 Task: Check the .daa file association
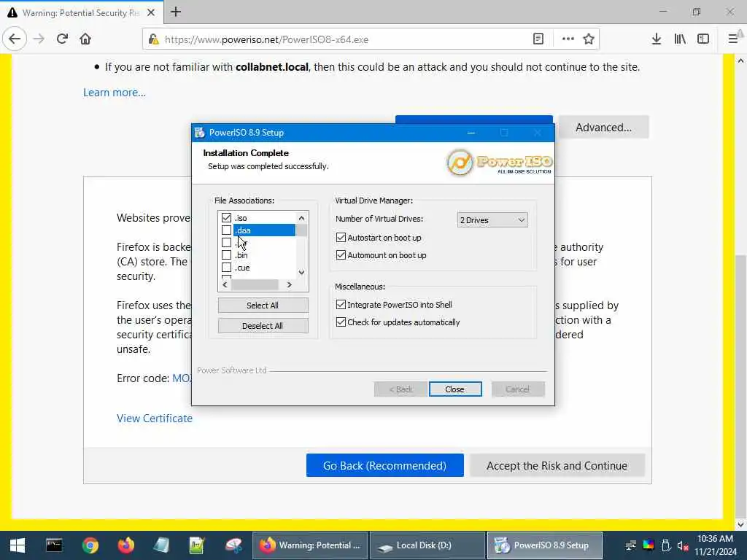pyautogui.click(x=226, y=230)
